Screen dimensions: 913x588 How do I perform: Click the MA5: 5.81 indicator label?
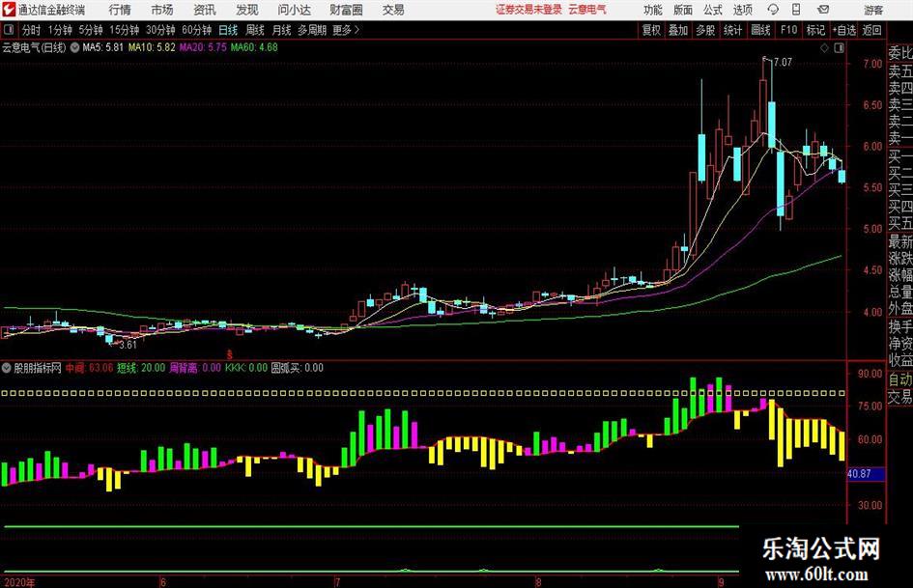pyautogui.click(x=103, y=47)
